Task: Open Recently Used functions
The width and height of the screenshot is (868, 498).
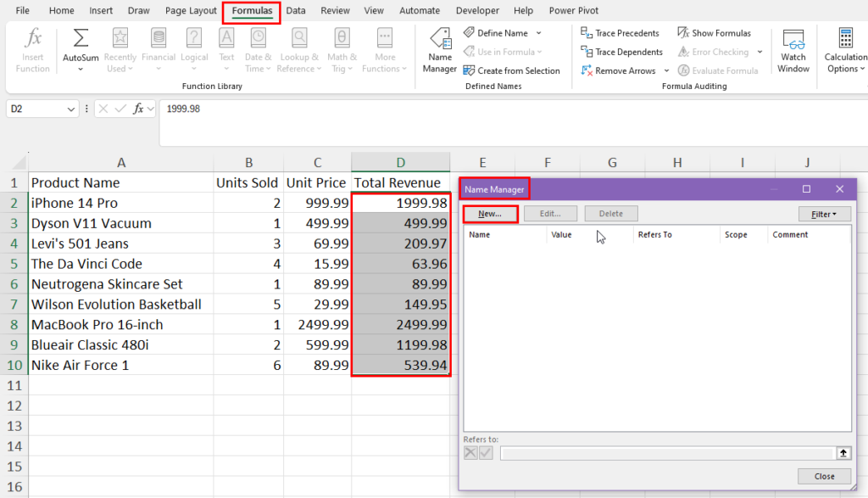Action: (x=120, y=51)
